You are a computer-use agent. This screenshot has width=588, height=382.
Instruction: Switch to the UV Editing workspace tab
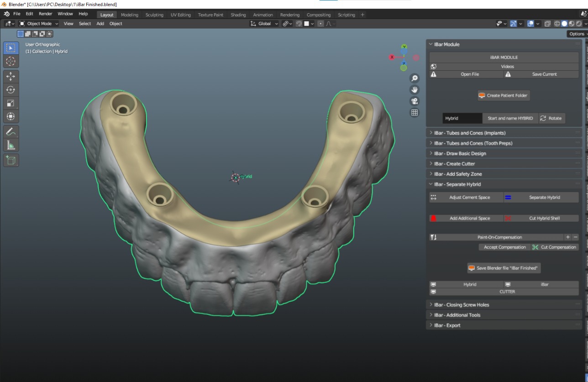pos(181,15)
